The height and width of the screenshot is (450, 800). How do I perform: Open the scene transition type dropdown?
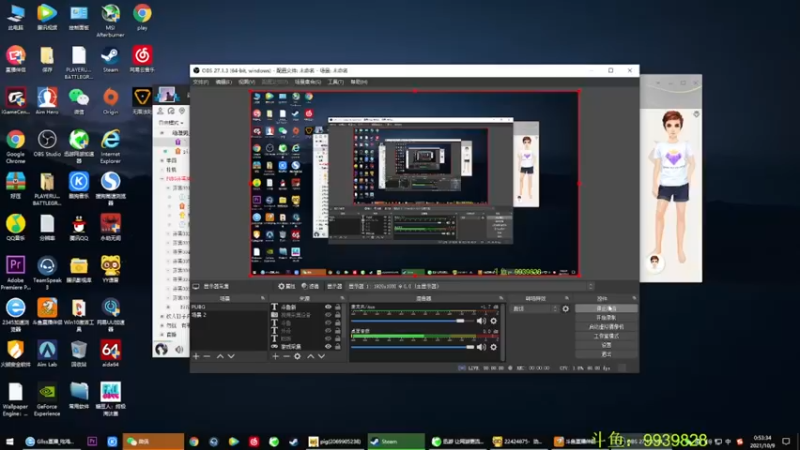pos(534,309)
